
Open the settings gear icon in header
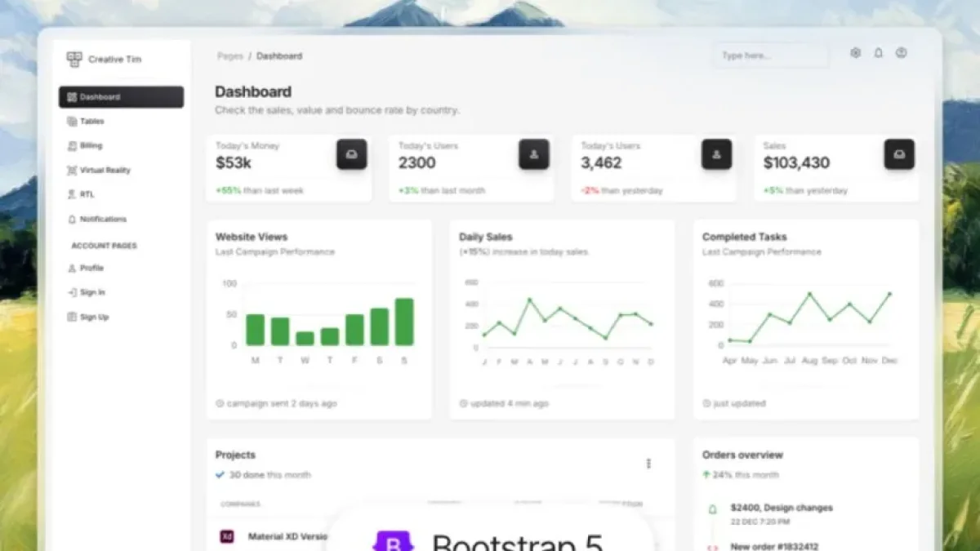tap(855, 53)
